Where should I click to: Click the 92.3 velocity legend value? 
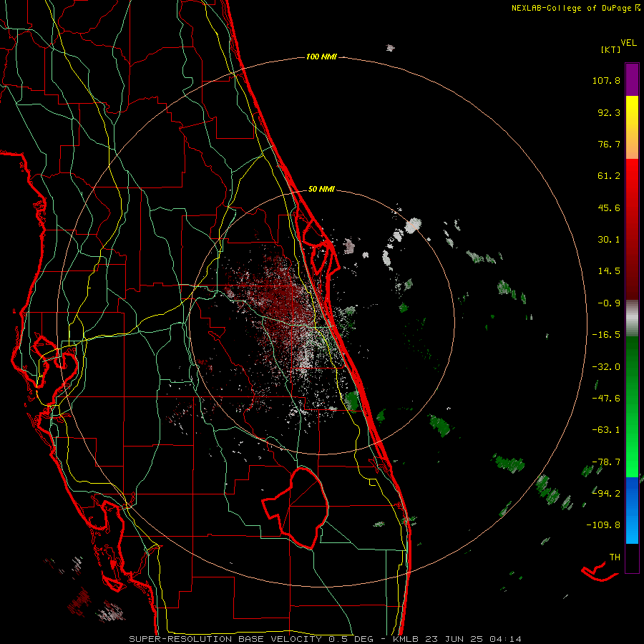[x=609, y=112]
